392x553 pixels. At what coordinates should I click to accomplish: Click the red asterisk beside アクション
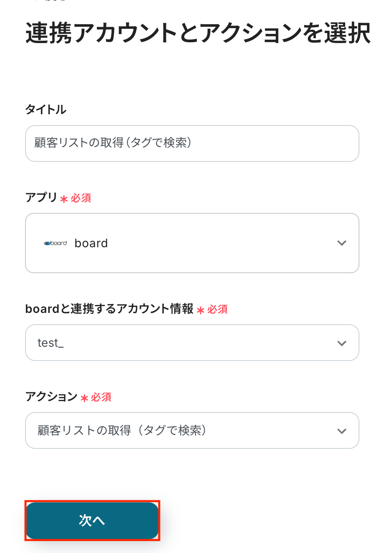(84, 398)
